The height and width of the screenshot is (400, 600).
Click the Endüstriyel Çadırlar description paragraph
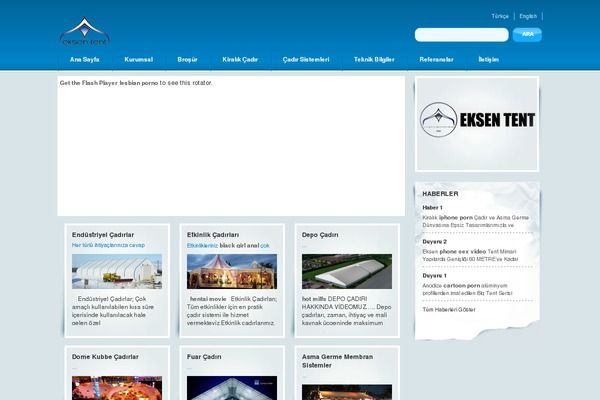pos(113,311)
